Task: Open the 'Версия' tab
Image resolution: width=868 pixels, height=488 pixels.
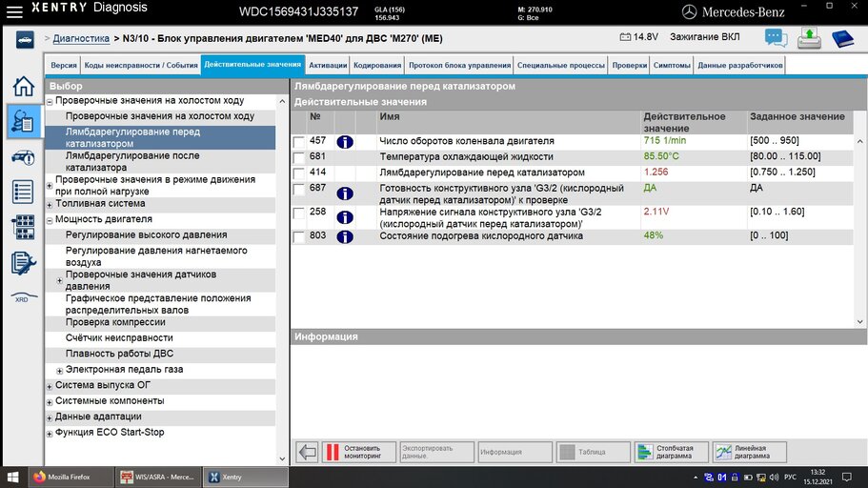Action: coord(64,66)
